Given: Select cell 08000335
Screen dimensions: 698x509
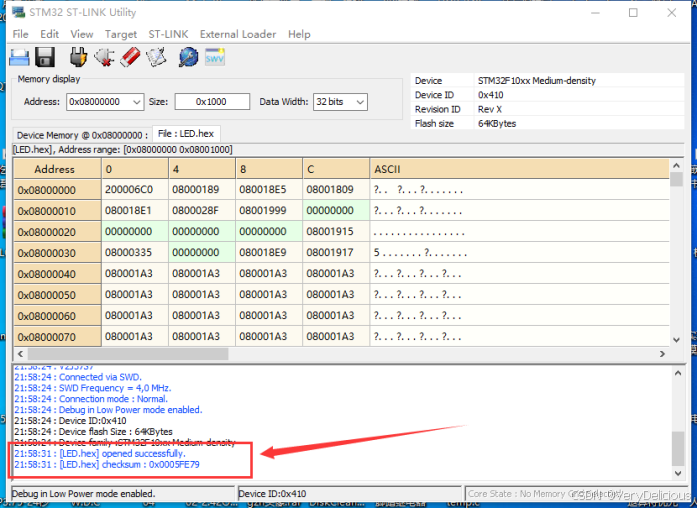Looking at the screenshot, I should [x=135, y=252].
